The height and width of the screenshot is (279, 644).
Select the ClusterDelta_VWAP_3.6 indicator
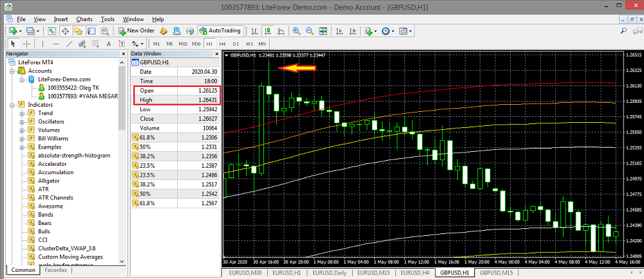[x=66, y=248]
